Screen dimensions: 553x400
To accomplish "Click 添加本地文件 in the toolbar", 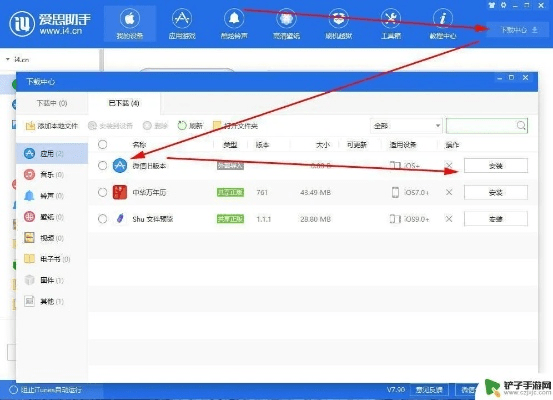I will (x=51, y=126).
